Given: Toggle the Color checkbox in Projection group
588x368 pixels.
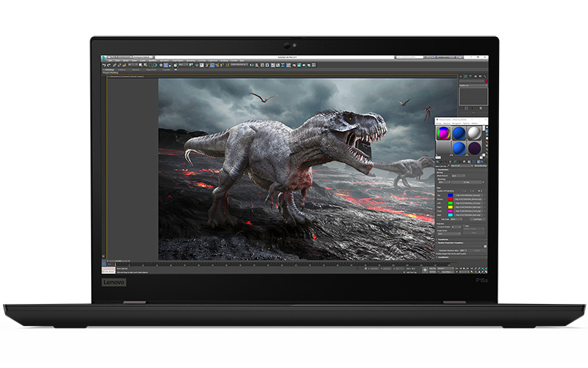Looking at the screenshot, I should (x=464, y=226).
